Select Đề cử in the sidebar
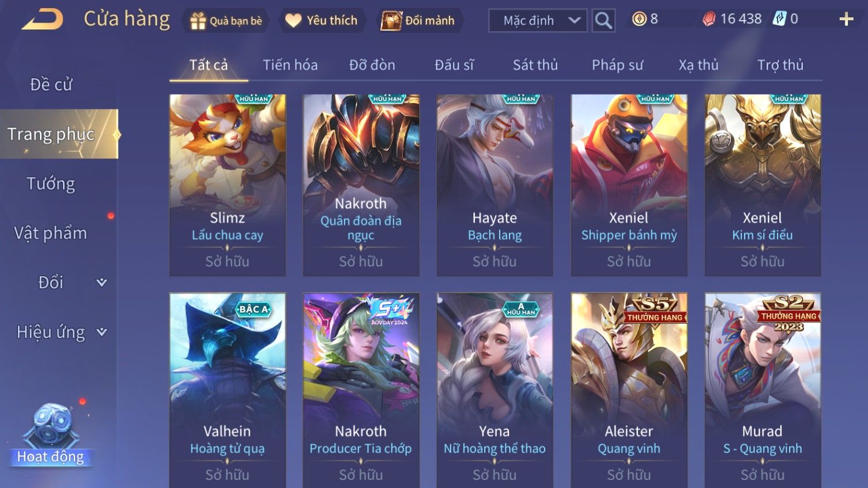Viewport: 868px width, 488px height. click(51, 85)
